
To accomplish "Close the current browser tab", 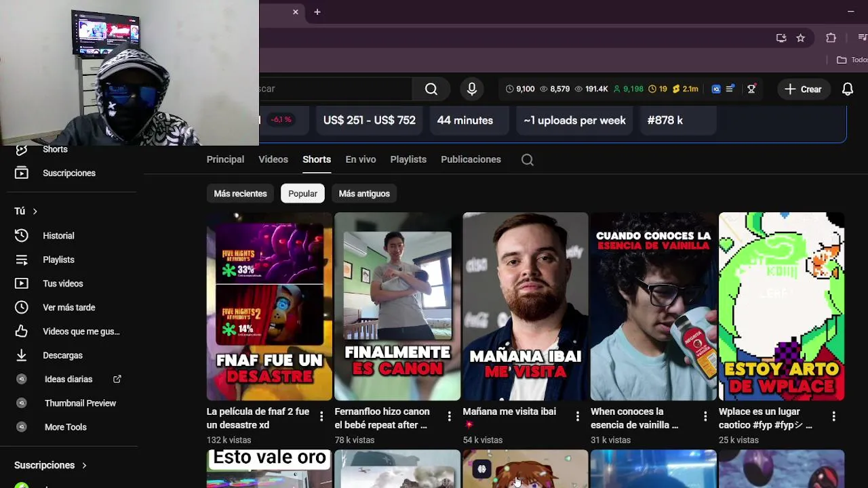I will pyautogui.click(x=296, y=12).
